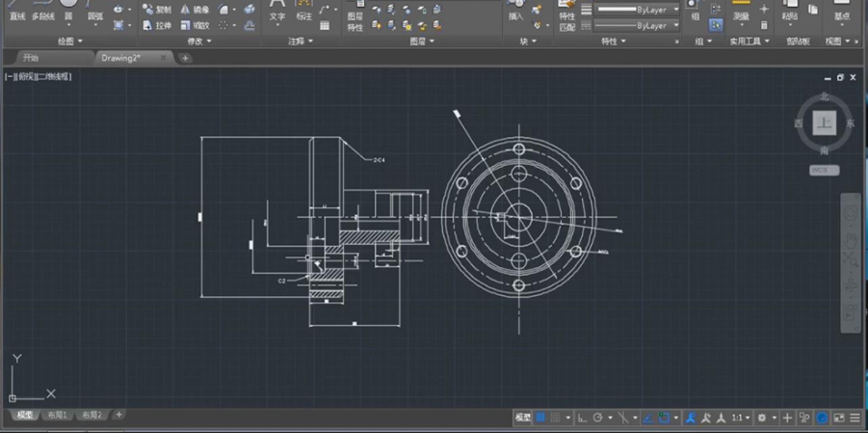Viewport: 868px width, 433px height.
Task: Click the 镜像 (Mirror) tool
Action: (195, 10)
